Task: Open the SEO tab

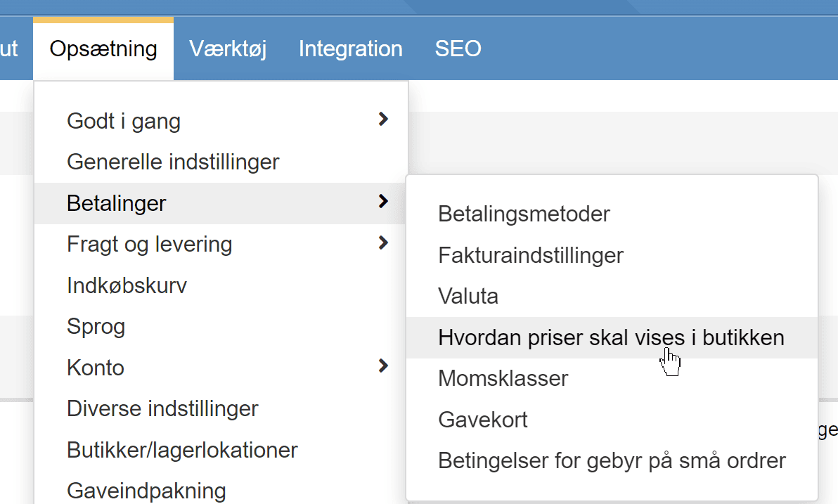Action: 458,49
